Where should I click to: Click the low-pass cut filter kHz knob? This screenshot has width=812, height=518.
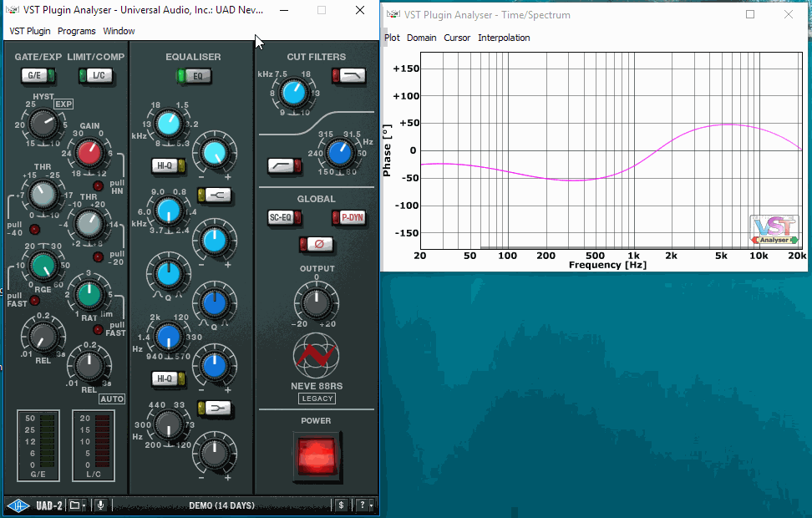click(x=293, y=94)
